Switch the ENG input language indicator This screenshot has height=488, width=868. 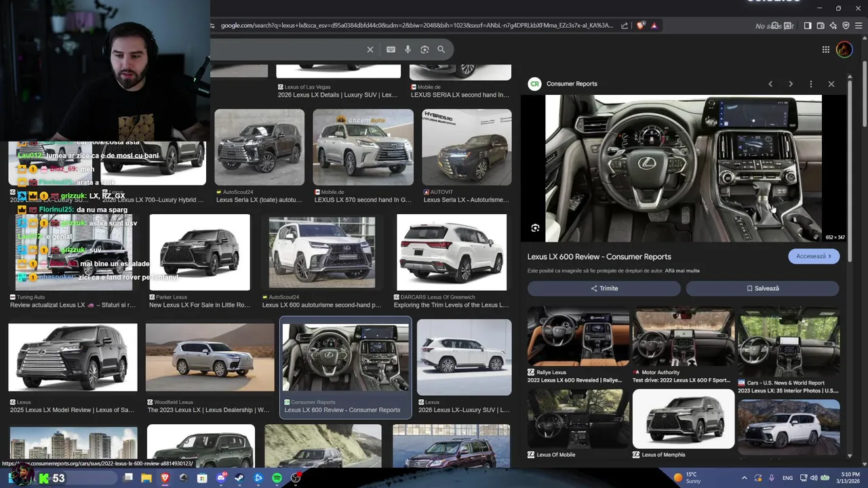point(787,479)
